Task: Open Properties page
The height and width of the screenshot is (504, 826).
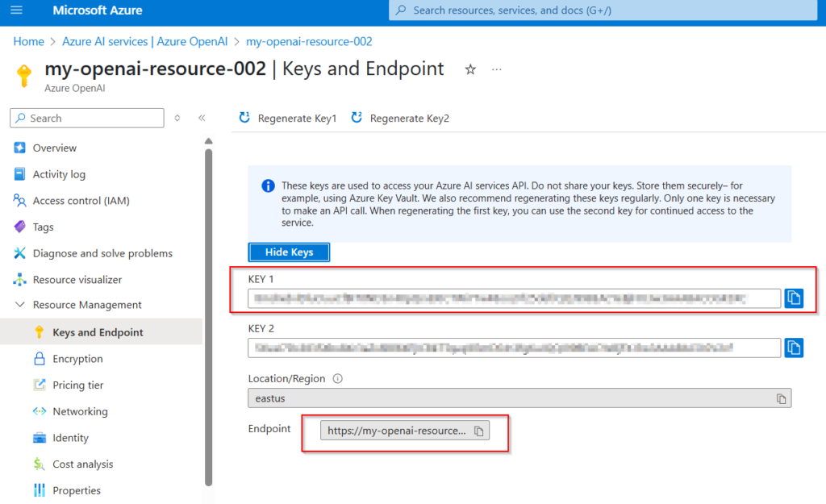Action: tap(77, 490)
